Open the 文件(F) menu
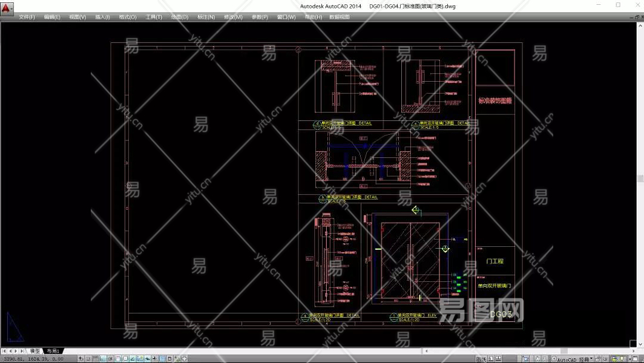The image size is (644, 363). click(27, 17)
